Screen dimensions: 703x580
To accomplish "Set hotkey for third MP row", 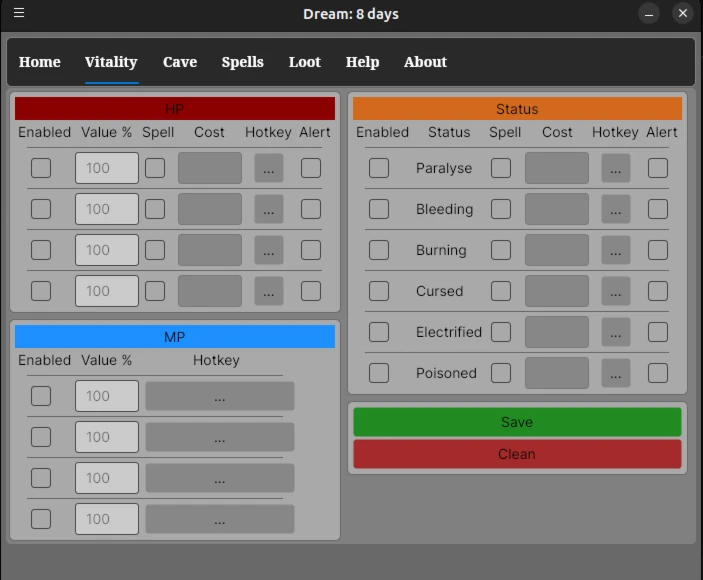I will pyautogui.click(x=220, y=478).
